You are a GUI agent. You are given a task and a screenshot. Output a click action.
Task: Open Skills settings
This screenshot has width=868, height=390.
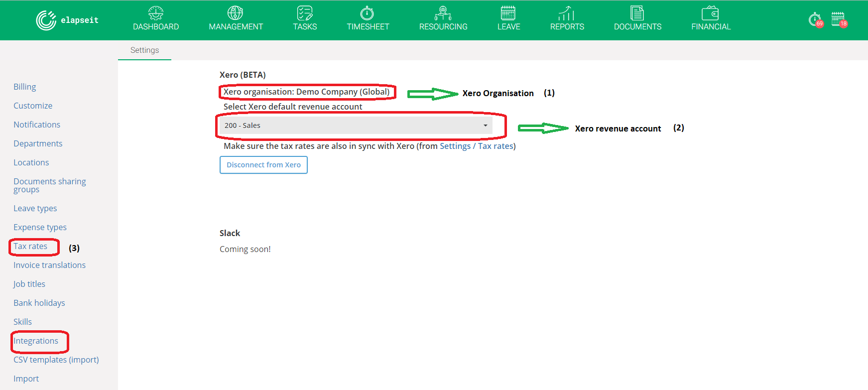coord(22,322)
